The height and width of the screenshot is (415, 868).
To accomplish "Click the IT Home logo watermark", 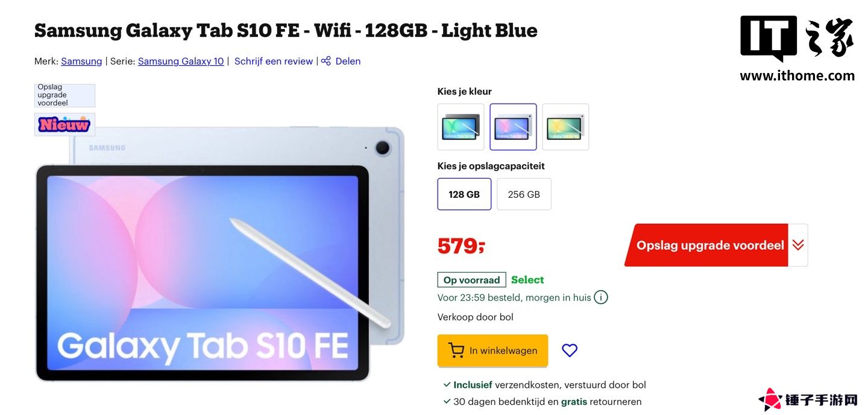I will tap(797, 48).
